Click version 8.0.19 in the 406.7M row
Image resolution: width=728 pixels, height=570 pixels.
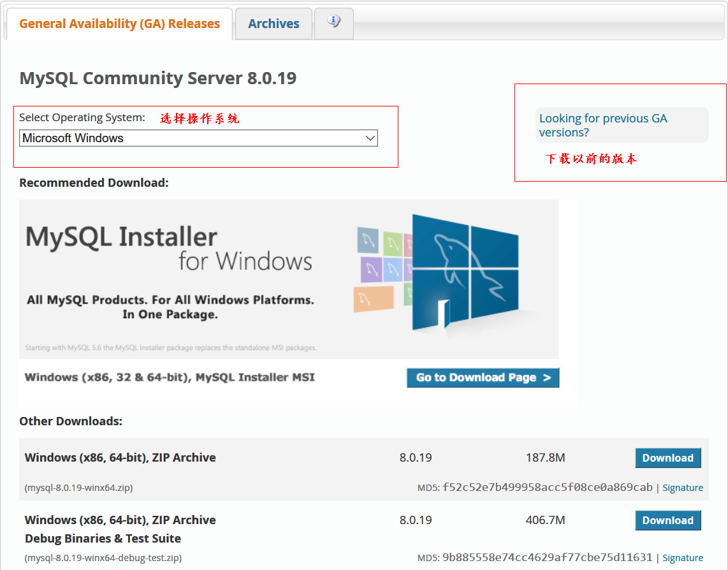[416, 520]
